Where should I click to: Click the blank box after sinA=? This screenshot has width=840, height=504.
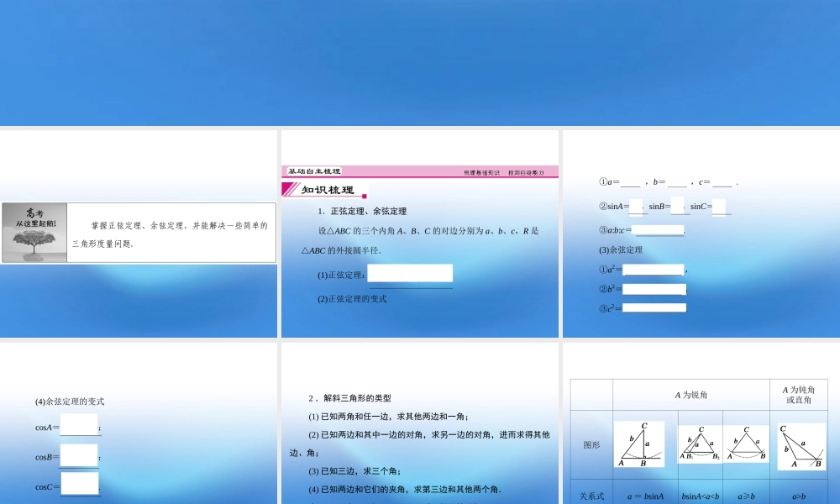pyautogui.click(x=636, y=206)
